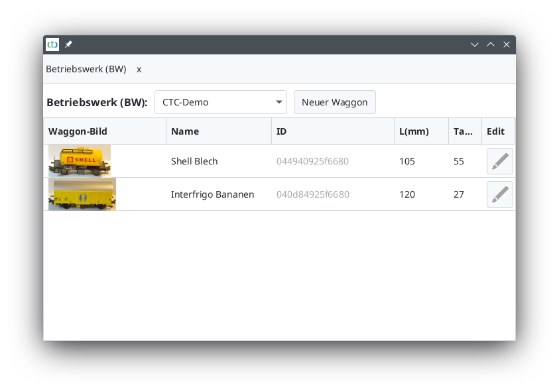Maximize the window using up chevron
The height and width of the screenshot is (392, 559).
[491, 44]
